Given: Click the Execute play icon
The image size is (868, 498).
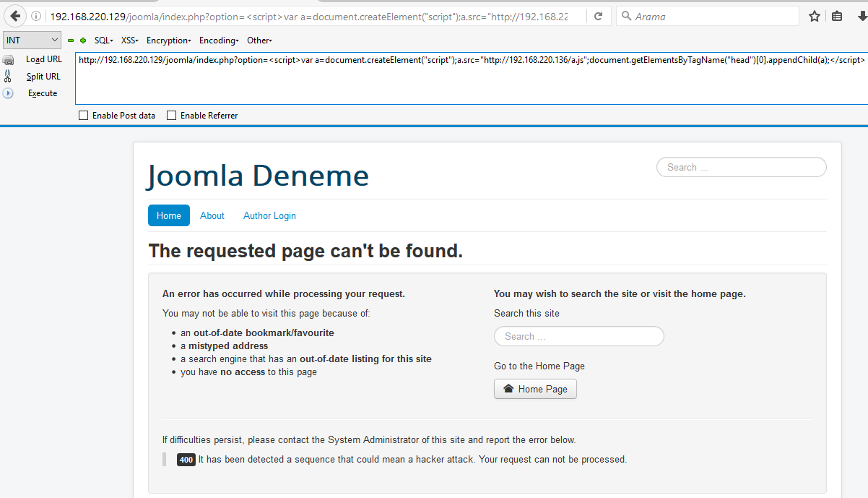Looking at the screenshot, I should (9, 93).
